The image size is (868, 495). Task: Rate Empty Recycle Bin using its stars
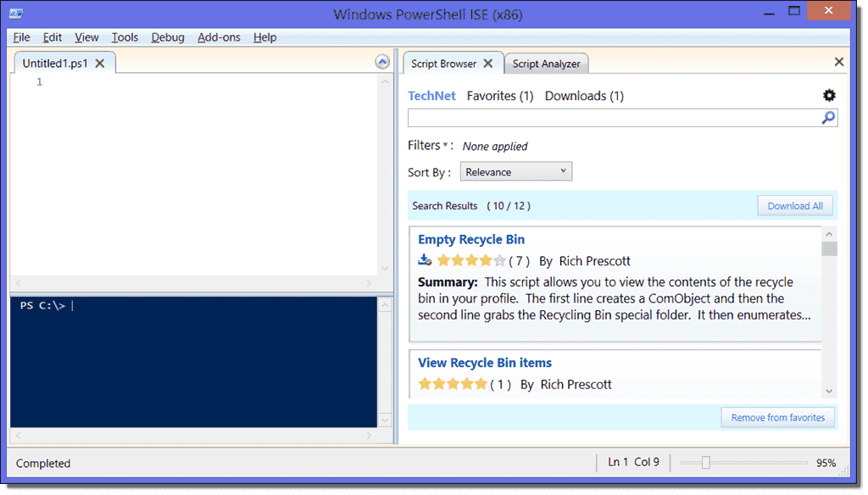pos(471,260)
